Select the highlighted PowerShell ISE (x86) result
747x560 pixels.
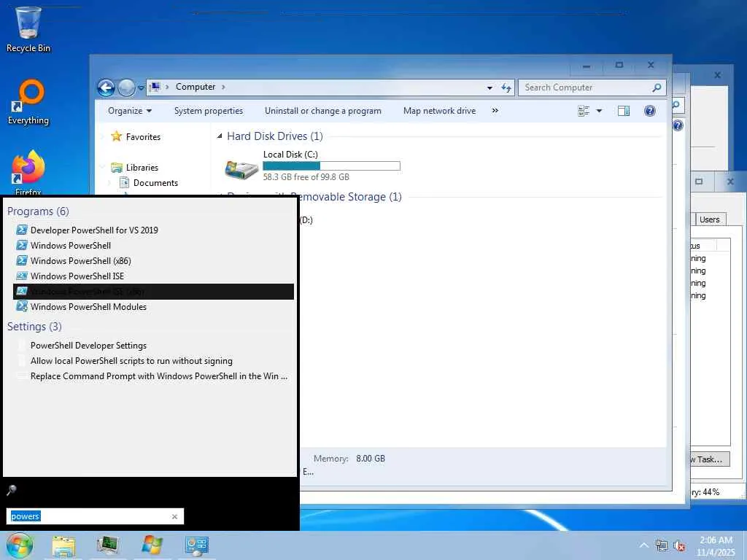pos(153,292)
